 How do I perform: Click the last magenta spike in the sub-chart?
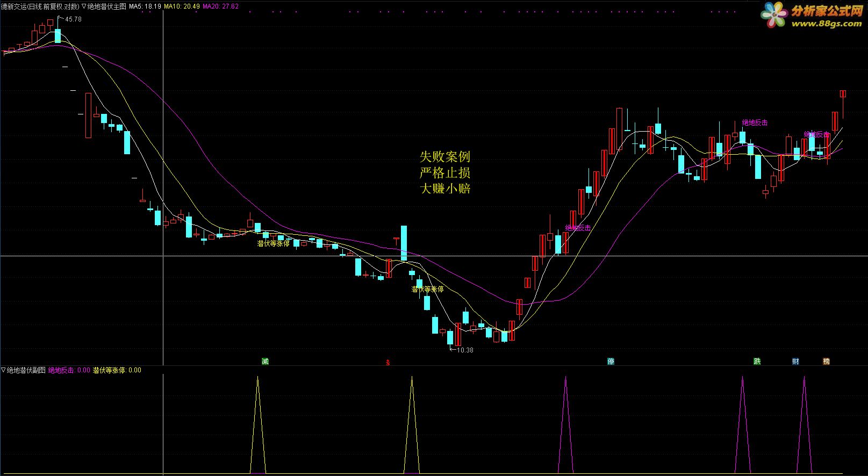click(804, 424)
